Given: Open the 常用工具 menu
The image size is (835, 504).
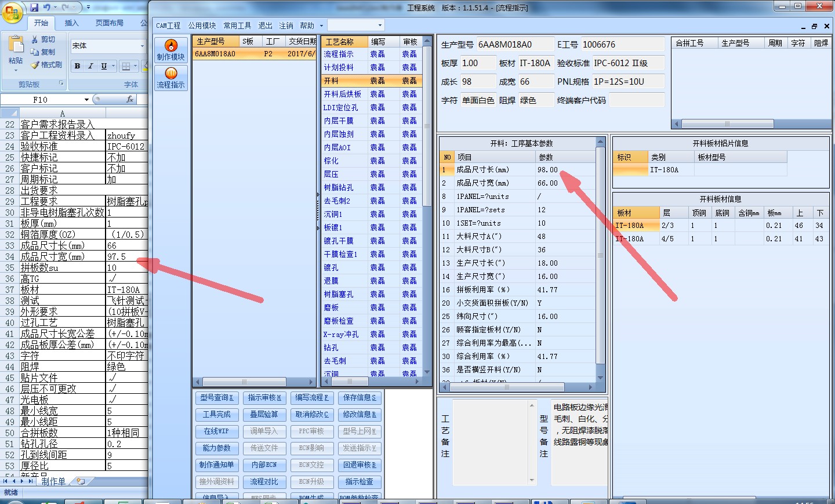Looking at the screenshot, I should tap(237, 26).
